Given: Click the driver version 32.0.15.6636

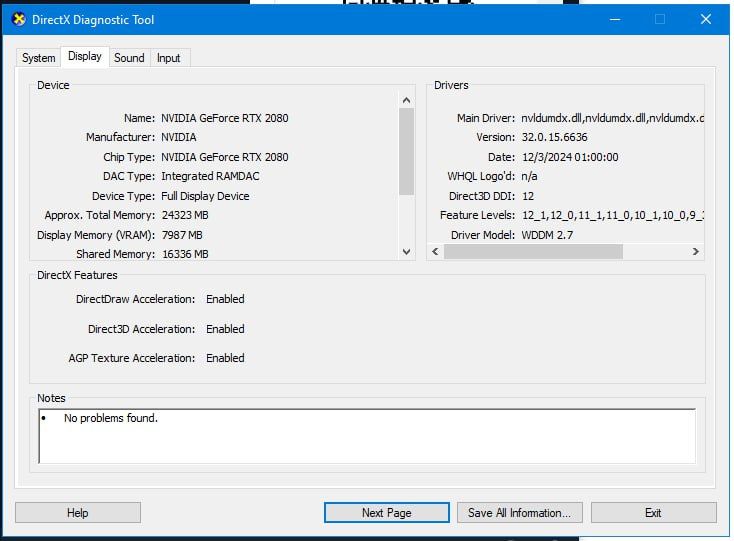Looking at the screenshot, I should coord(554,137).
